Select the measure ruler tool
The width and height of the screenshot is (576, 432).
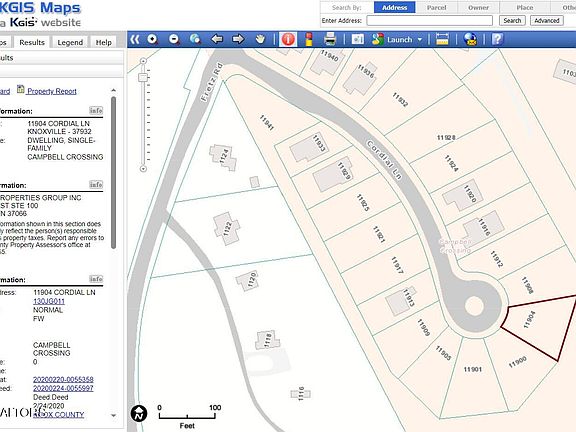442,39
